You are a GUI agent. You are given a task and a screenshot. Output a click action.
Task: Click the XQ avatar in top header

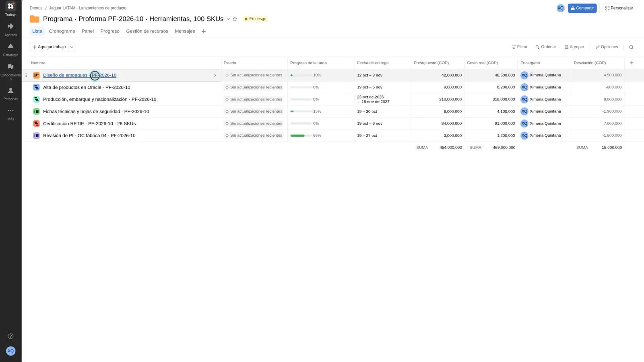[560, 8]
